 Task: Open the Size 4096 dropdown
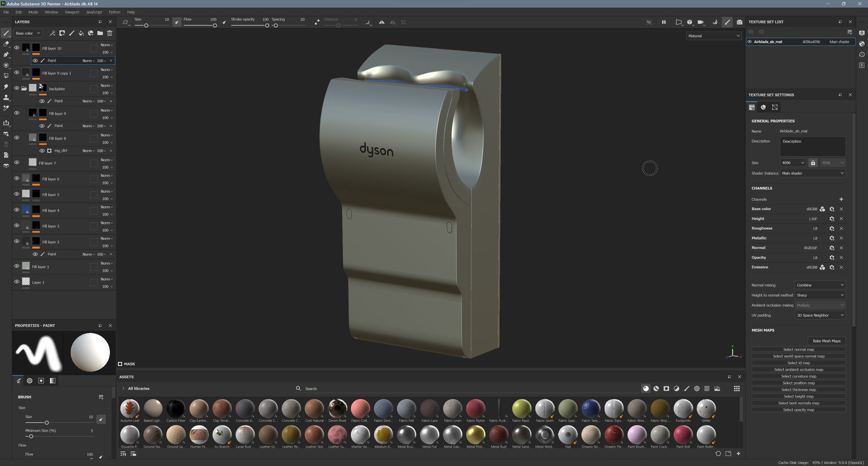(793, 163)
